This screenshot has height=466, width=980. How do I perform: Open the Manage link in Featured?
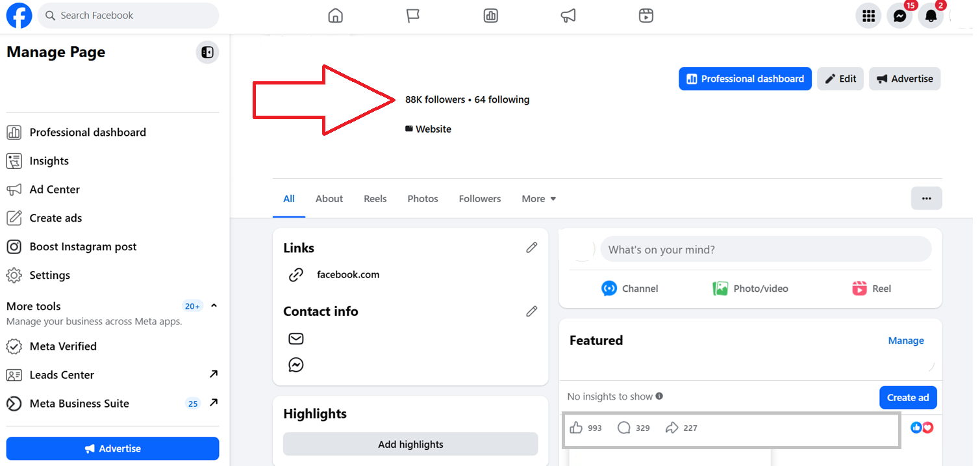tap(906, 341)
